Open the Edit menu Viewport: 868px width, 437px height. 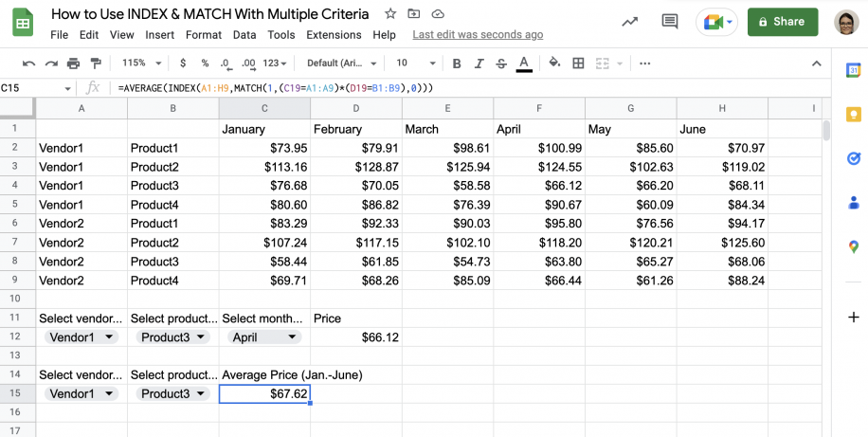click(x=89, y=35)
